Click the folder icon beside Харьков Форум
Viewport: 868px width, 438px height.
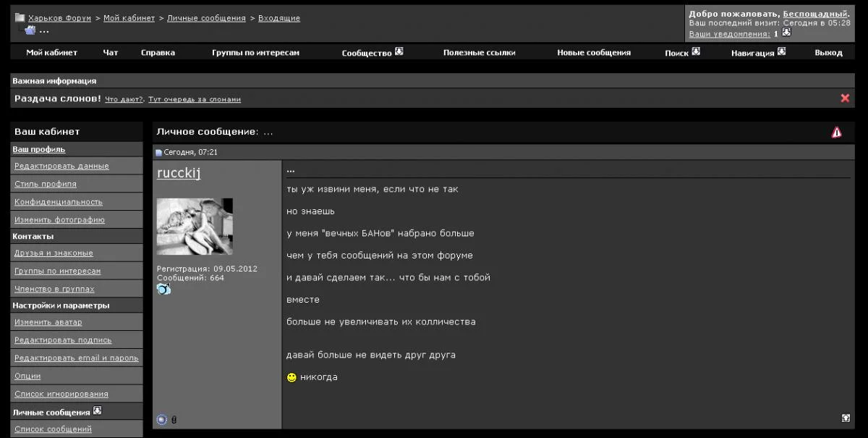click(20, 18)
